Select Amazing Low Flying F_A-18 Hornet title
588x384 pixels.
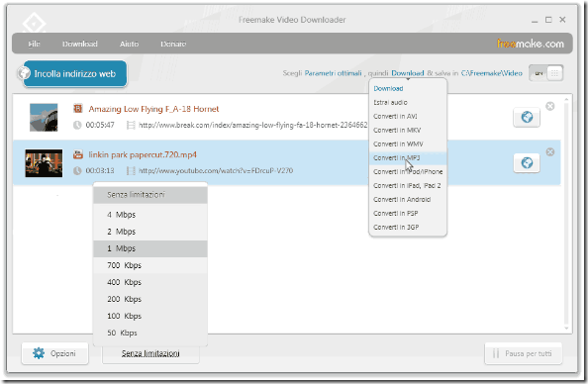153,109
